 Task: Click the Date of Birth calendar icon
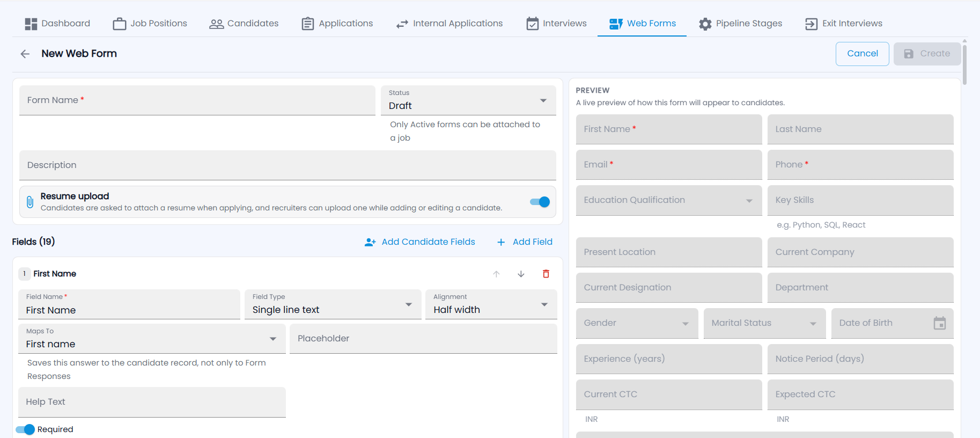tap(940, 323)
